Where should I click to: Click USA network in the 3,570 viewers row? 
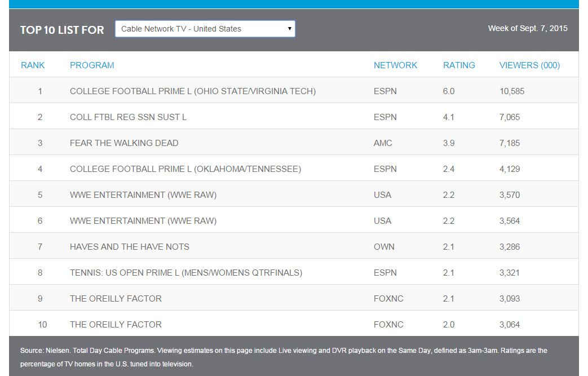[382, 195]
